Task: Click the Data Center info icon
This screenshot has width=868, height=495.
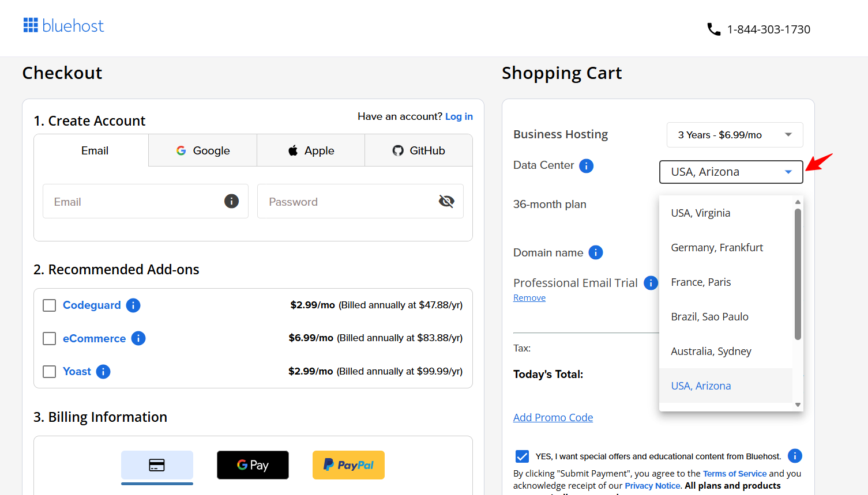Action: coord(586,166)
